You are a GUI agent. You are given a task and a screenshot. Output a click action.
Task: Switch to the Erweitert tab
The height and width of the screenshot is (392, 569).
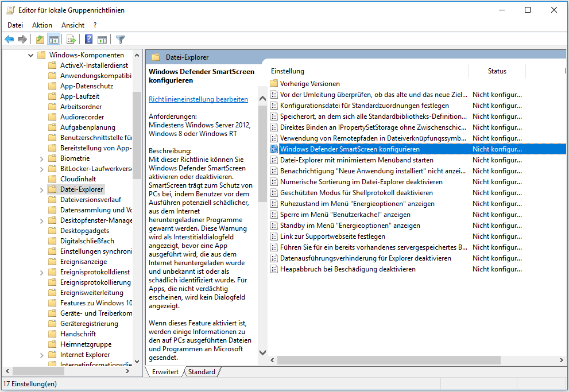click(165, 372)
